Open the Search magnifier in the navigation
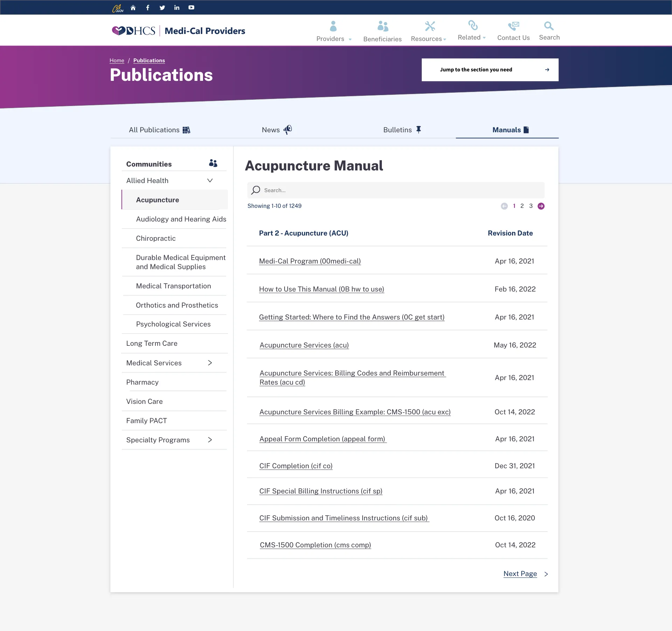Screen dimensions: 672x631 pyautogui.click(x=548, y=30)
